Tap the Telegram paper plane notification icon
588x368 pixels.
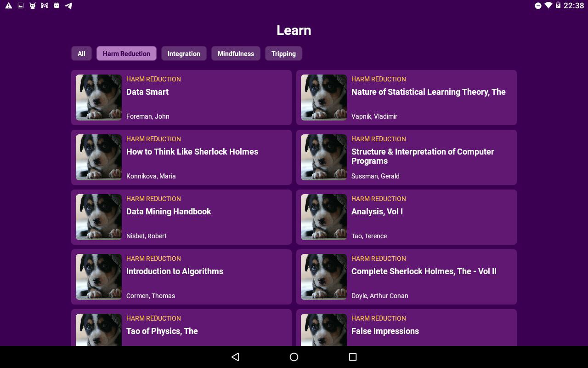point(68,6)
